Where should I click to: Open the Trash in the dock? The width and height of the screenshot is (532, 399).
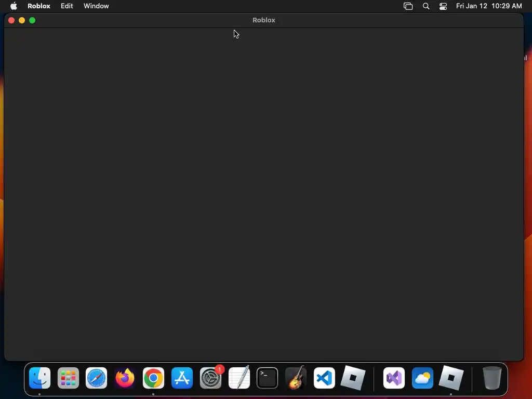[492, 378]
